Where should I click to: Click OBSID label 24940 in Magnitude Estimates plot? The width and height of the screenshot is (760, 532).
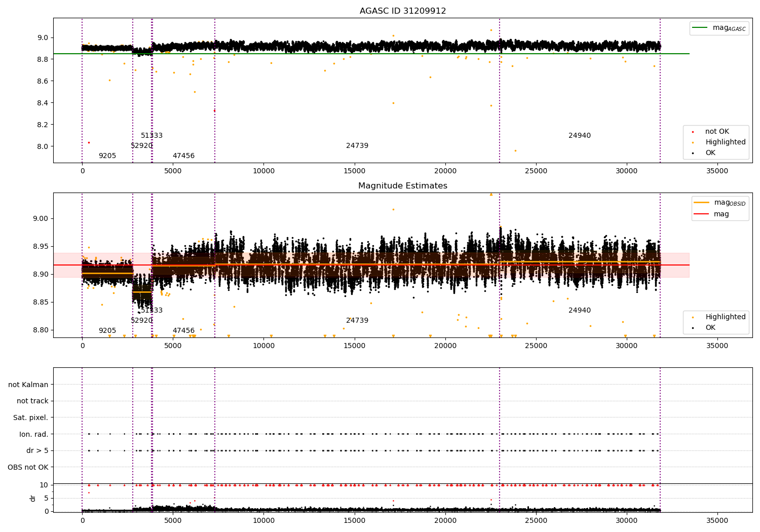[580, 310]
